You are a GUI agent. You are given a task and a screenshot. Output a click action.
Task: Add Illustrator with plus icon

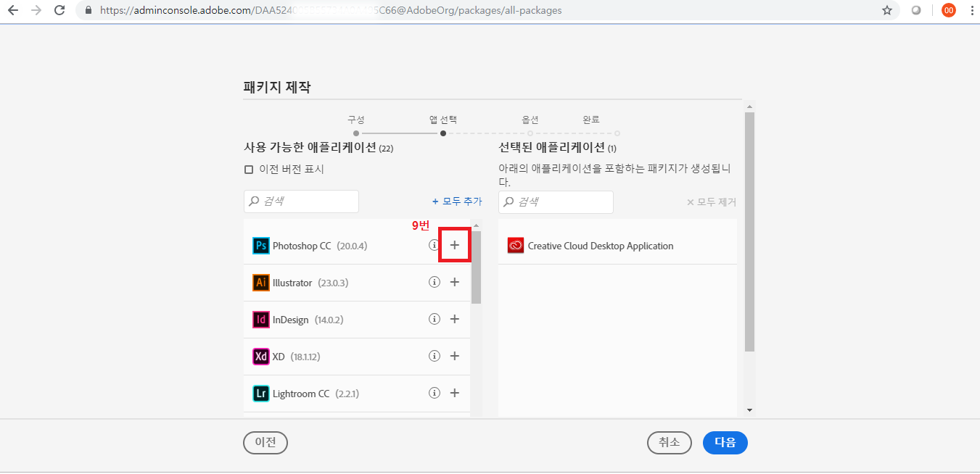(x=455, y=282)
